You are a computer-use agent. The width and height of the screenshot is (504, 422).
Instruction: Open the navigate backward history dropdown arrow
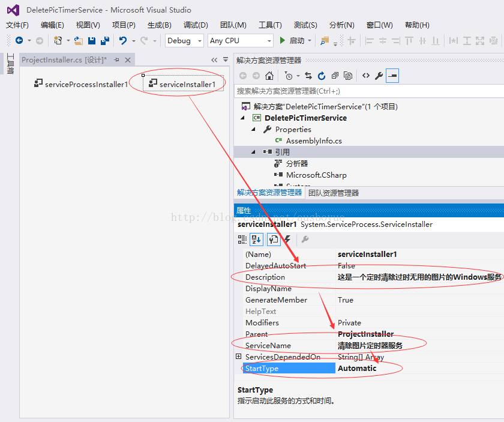(x=29, y=41)
